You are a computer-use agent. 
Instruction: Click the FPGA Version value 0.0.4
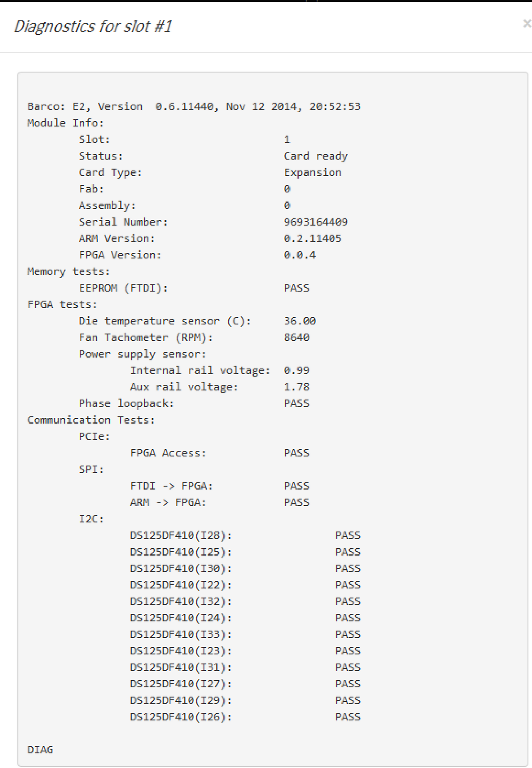coord(300,255)
